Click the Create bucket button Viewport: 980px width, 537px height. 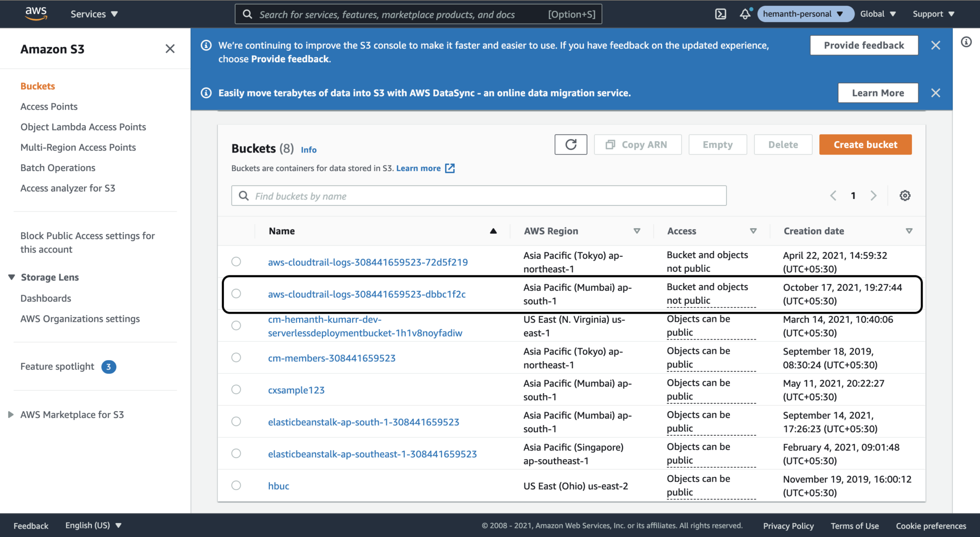point(865,144)
